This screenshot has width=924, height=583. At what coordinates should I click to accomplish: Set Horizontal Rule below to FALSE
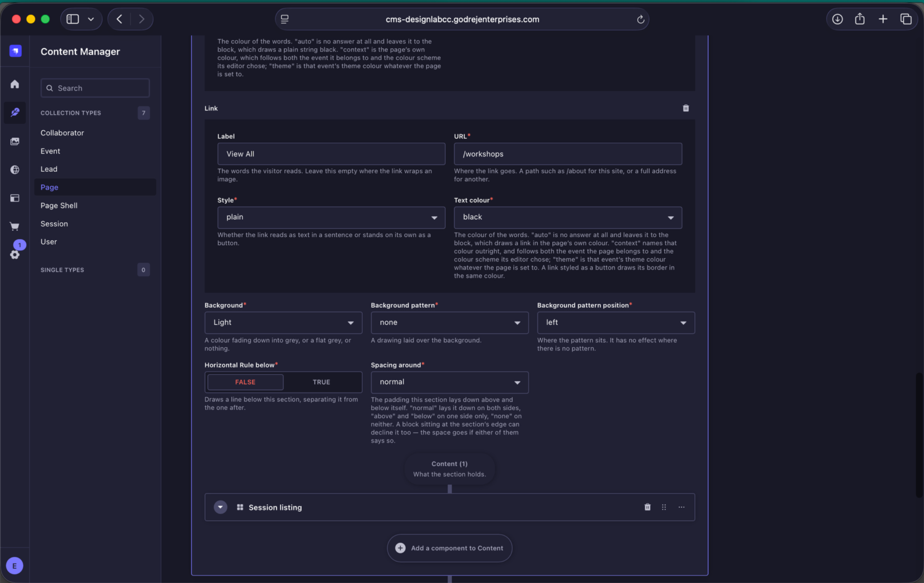click(245, 382)
